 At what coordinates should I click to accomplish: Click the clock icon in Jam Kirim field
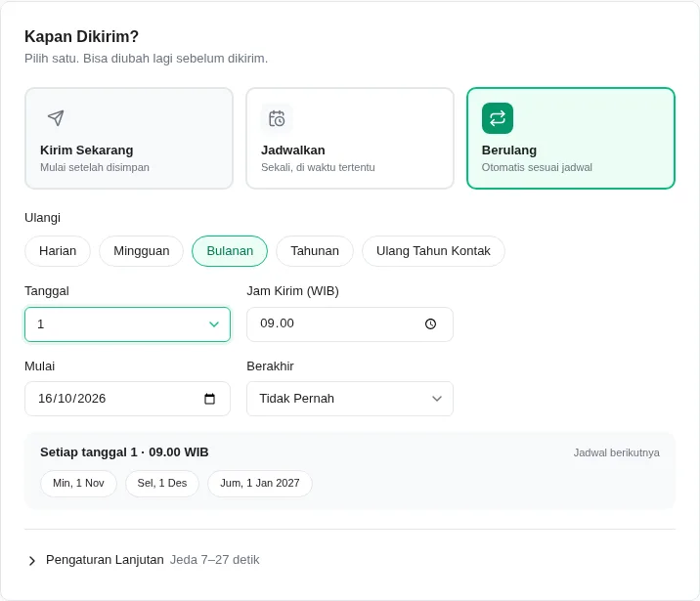point(430,323)
